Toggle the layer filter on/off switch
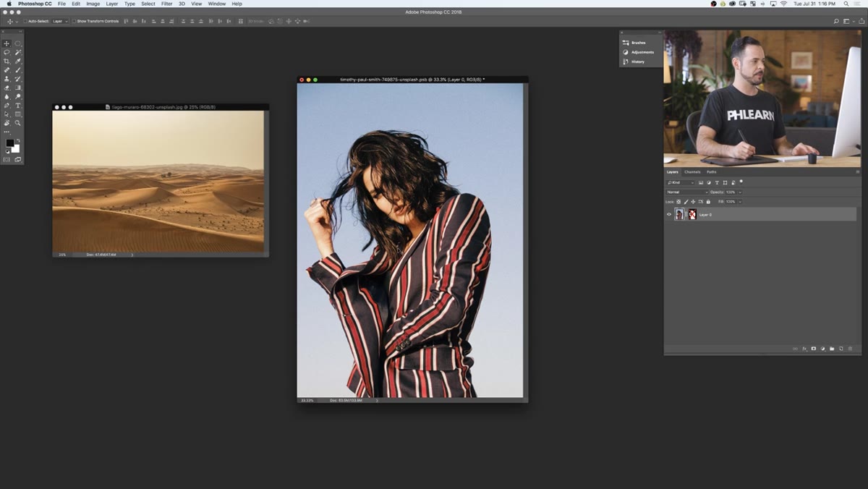Image resolution: width=868 pixels, height=489 pixels. point(741,182)
